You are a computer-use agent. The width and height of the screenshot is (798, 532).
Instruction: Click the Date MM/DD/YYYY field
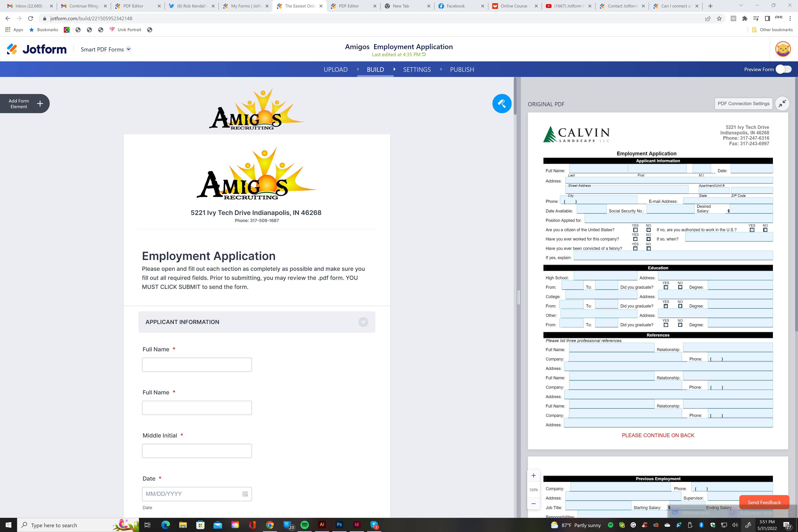tap(197, 494)
